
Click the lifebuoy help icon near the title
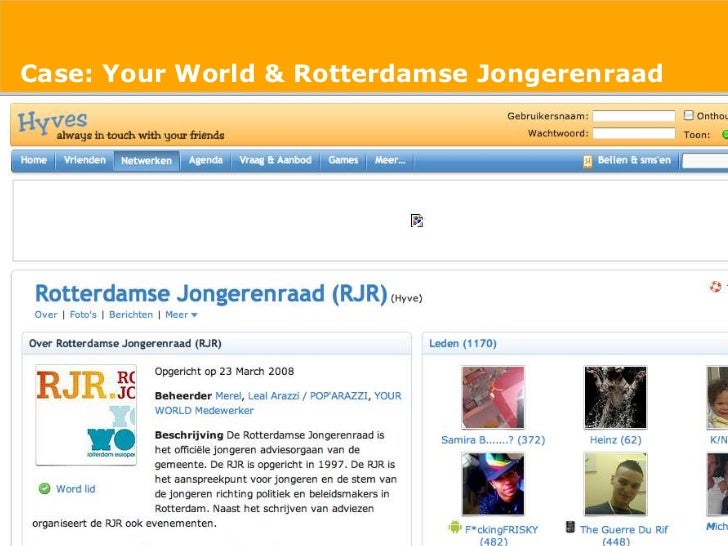coord(715,286)
